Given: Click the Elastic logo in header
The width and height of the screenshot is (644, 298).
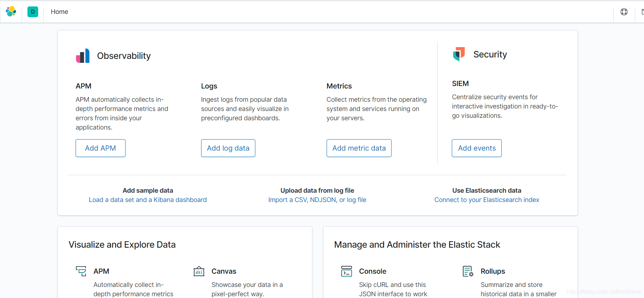Looking at the screenshot, I should [x=11, y=11].
